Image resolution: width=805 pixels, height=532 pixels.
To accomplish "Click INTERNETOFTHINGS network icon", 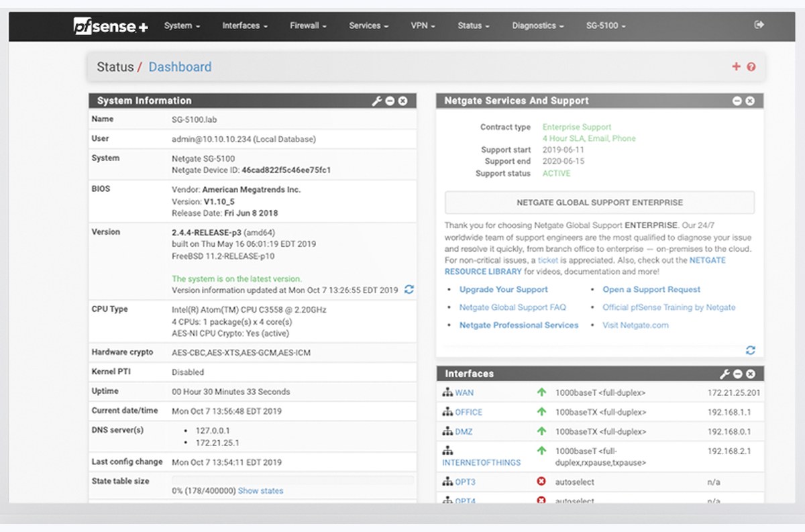I will 447,451.
